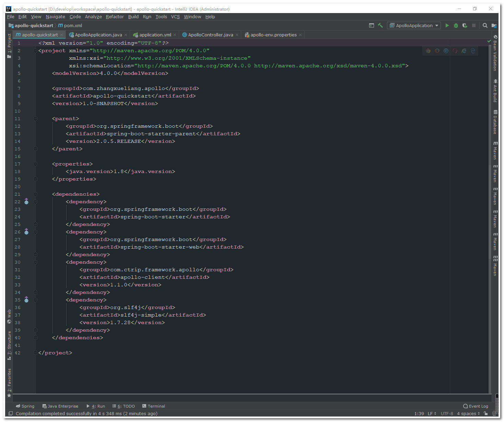Collapse the dependency fold marker on line 39
The width and height of the screenshot is (504, 422).
click(x=35, y=330)
